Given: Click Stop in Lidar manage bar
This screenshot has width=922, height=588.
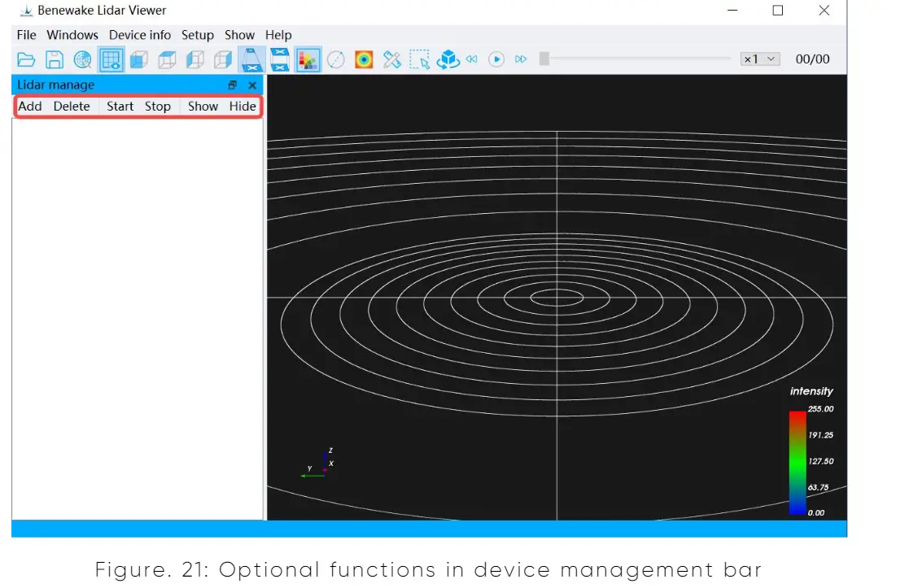Looking at the screenshot, I should [158, 107].
